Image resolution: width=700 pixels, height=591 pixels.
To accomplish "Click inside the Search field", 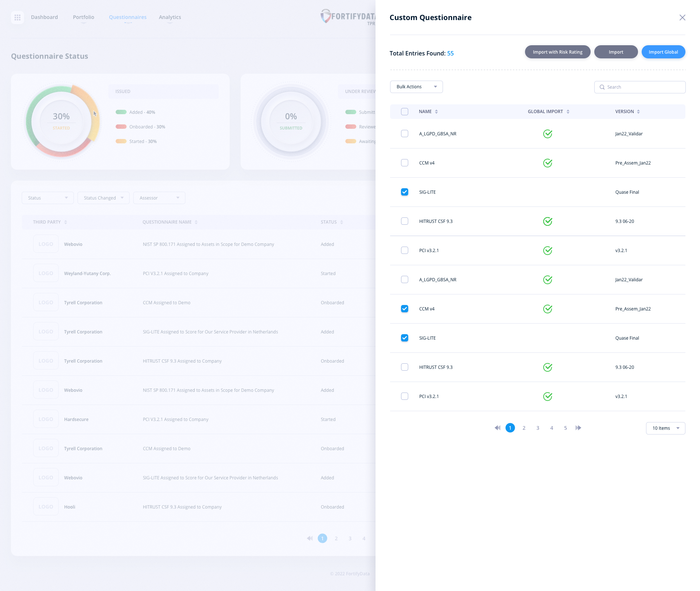I will (x=640, y=87).
